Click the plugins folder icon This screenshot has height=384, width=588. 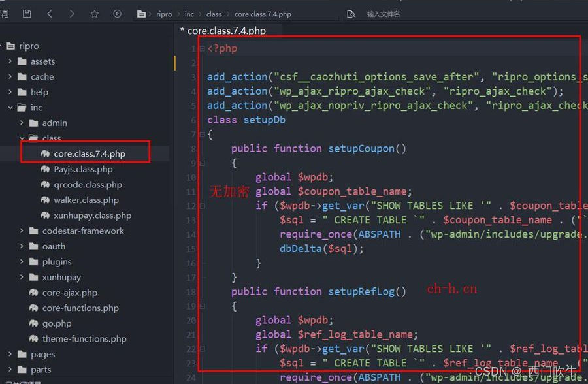coord(34,261)
